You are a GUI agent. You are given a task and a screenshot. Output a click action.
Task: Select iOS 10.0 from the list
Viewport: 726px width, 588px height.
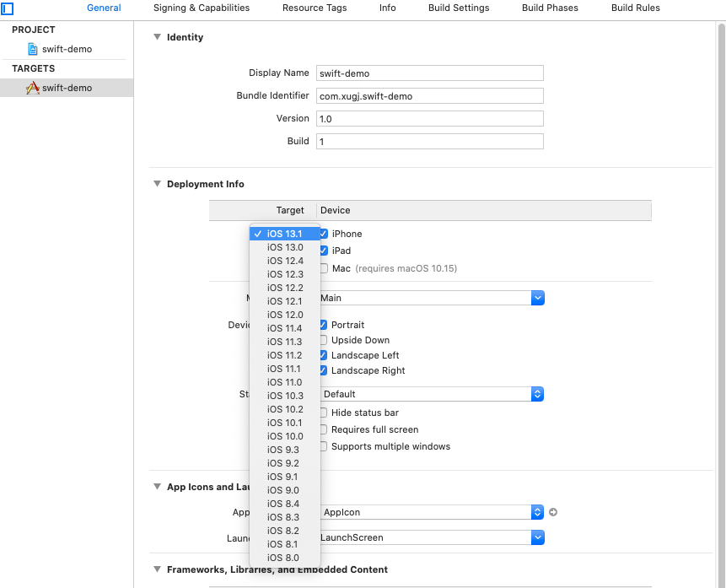click(285, 436)
